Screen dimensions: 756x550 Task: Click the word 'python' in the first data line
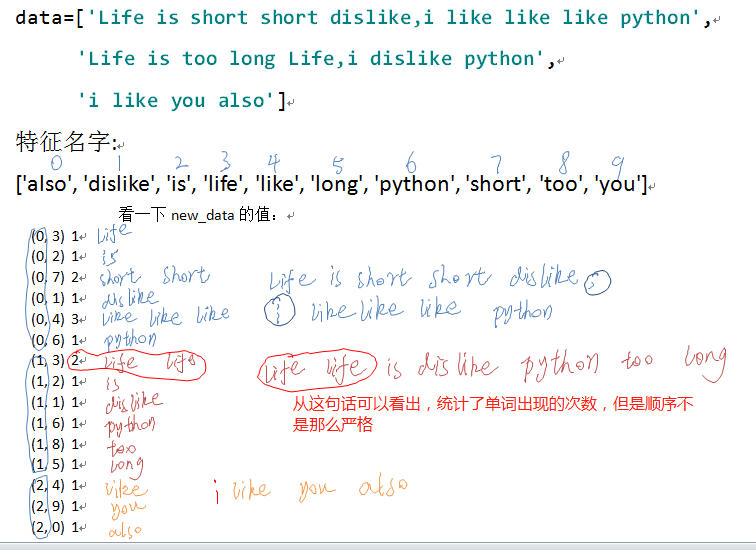655,19
